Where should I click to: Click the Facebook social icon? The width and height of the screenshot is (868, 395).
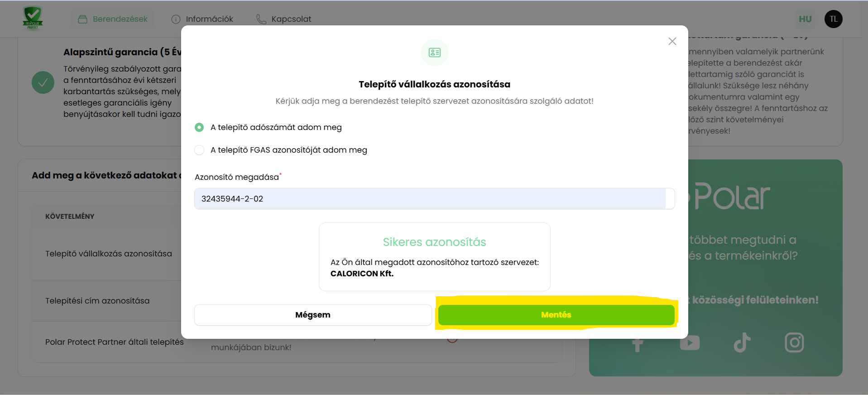click(x=638, y=344)
